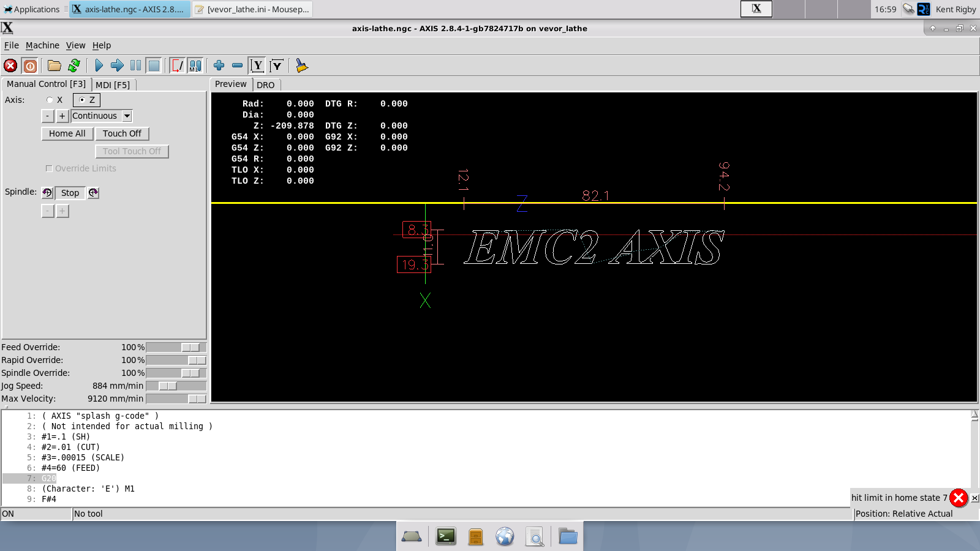Viewport: 980px width, 551px height.
Task: Toggle skip lines with block delete
Action: pos(178,66)
